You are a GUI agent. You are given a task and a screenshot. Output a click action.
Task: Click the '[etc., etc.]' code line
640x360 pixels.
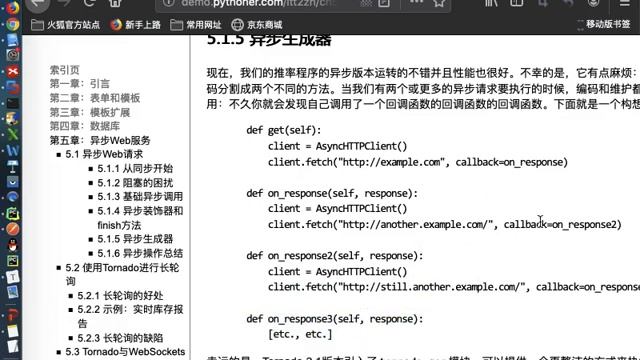[300, 334]
